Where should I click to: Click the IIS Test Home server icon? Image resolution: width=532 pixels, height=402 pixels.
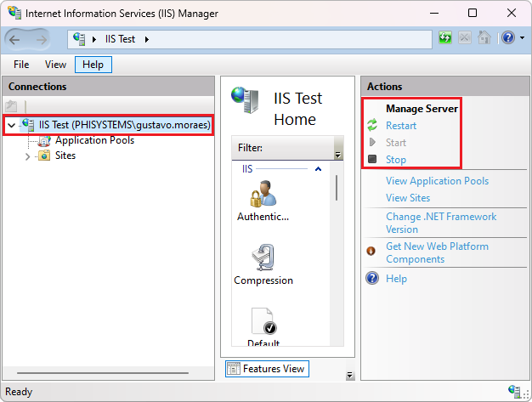[246, 100]
